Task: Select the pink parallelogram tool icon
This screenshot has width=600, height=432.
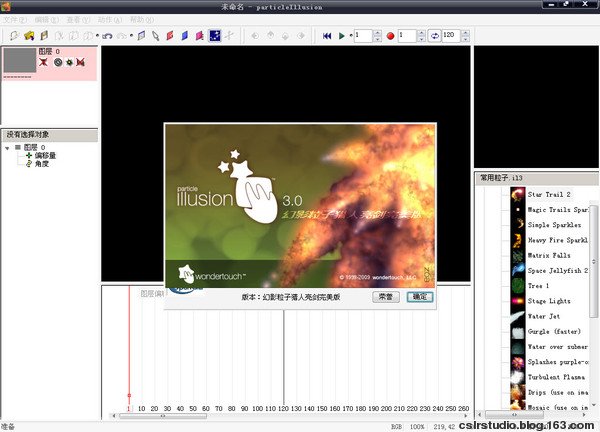Action: 199,36
